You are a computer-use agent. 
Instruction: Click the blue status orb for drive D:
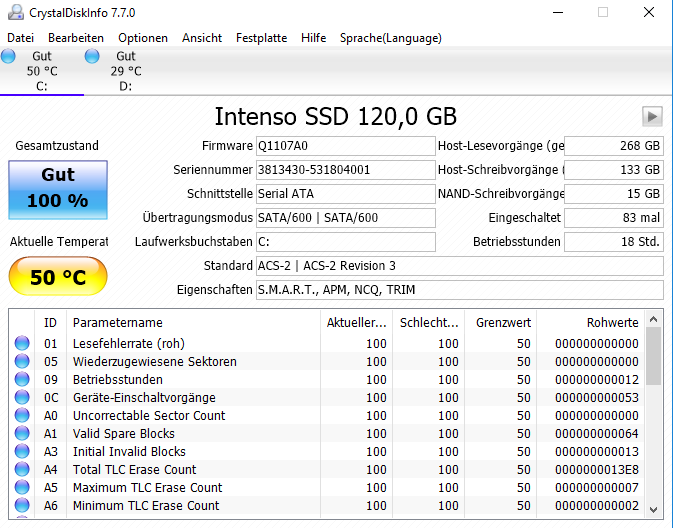(92, 56)
